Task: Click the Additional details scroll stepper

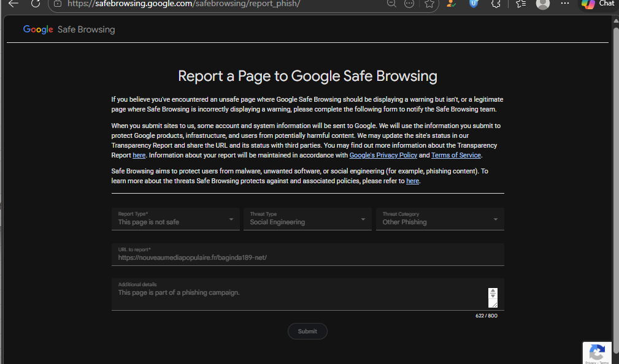Action: (x=493, y=293)
